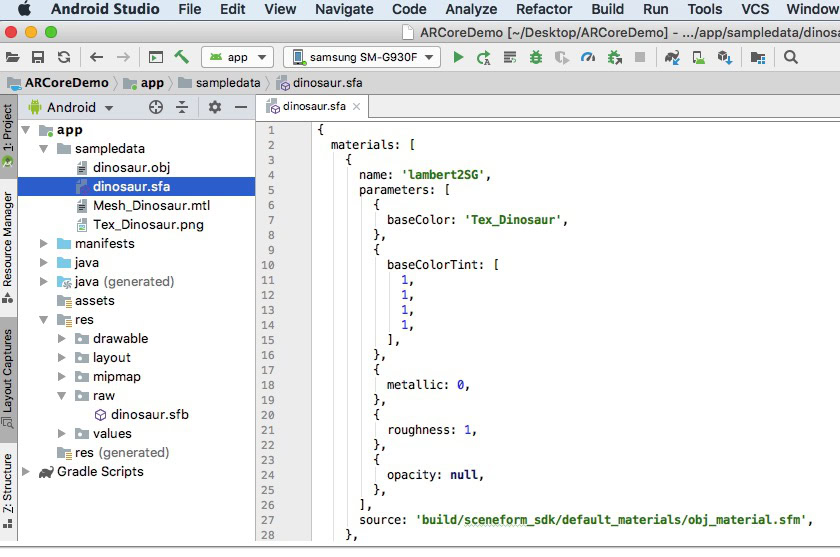840x557 pixels.
Task: Open the app run configuration dropdown
Action: pos(237,57)
